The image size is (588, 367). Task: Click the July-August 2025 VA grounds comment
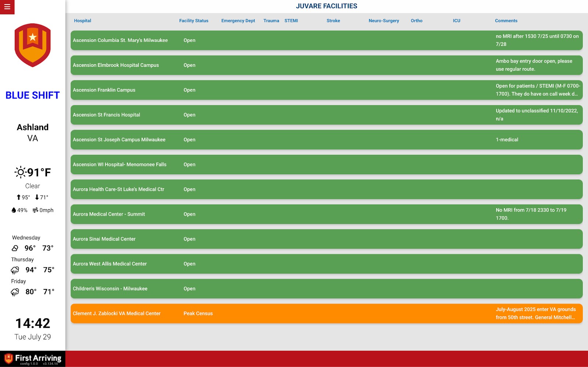tap(536, 313)
